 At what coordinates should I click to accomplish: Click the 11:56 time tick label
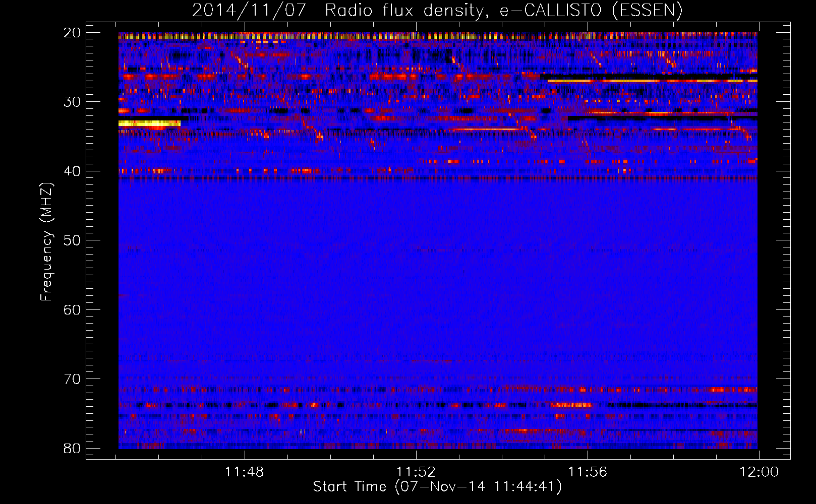click(x=588, y=472)
